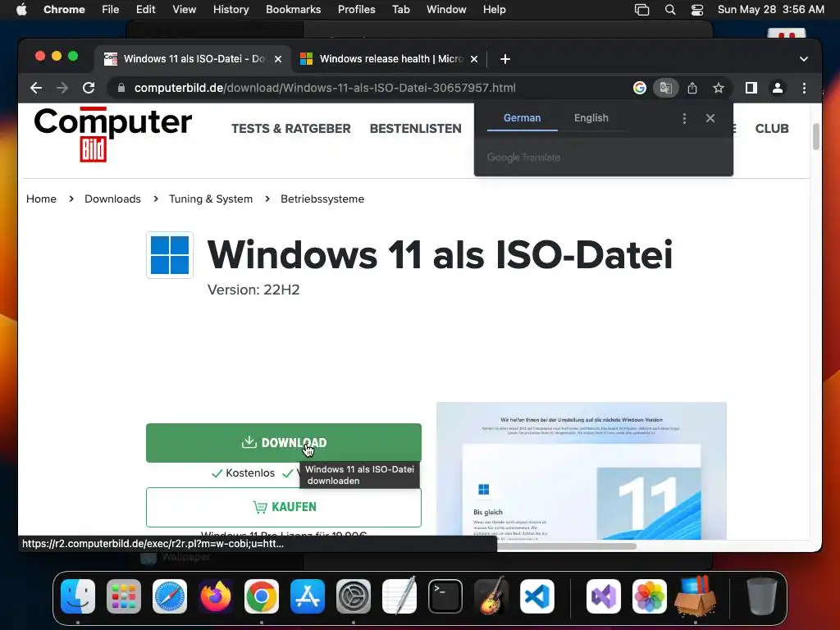840x630 pixels.
Task: Open the Tab menu in menu bar
Action: coord(400,10)
